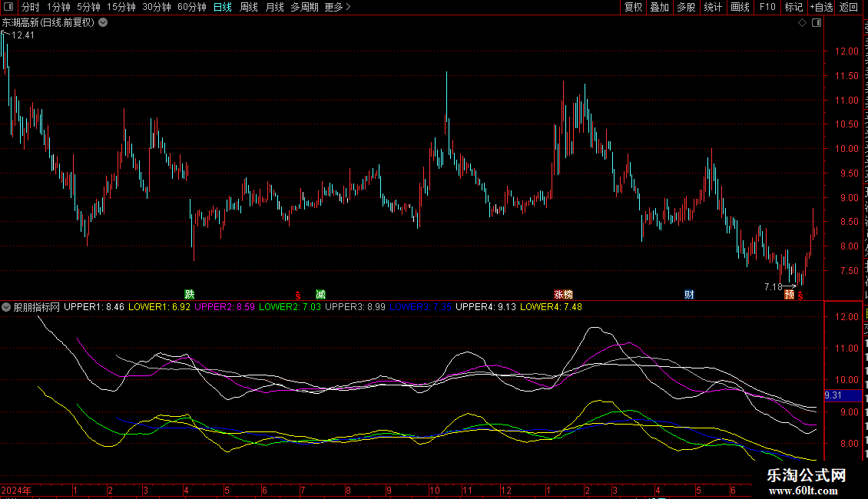
Task: Click the LOWER1: 6.92 value
Action: [160, 307]
